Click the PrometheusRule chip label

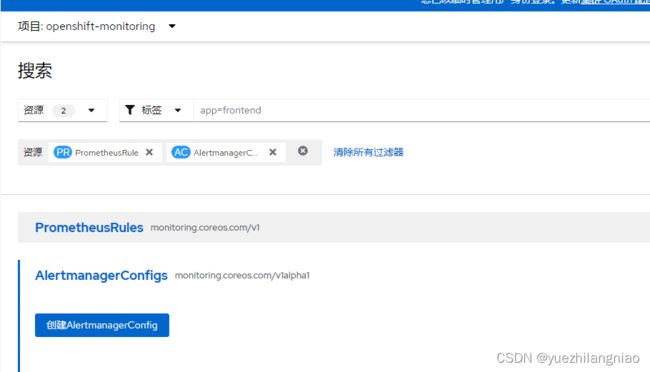coord(107,153)
